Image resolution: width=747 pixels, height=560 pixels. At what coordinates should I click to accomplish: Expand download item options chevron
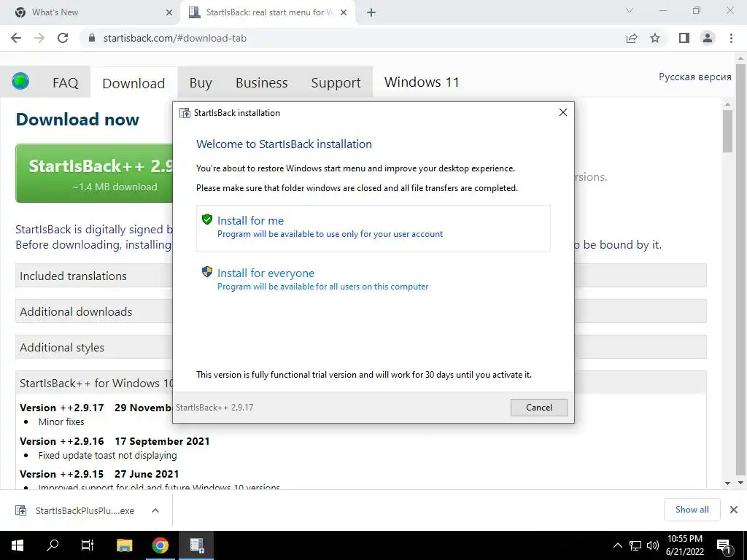coord(155,510)
